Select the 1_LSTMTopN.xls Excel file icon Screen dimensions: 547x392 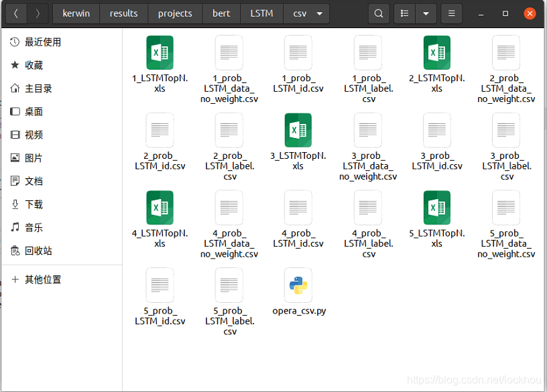[160, 52]
